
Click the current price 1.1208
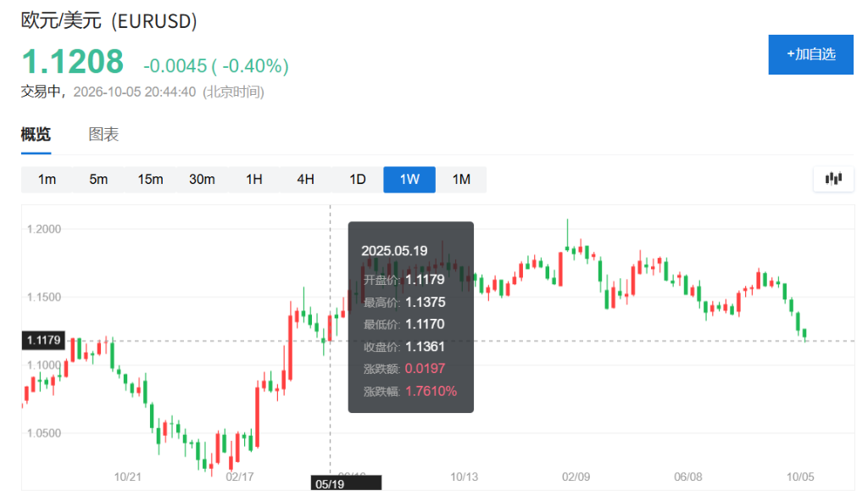tap(73, 61)
